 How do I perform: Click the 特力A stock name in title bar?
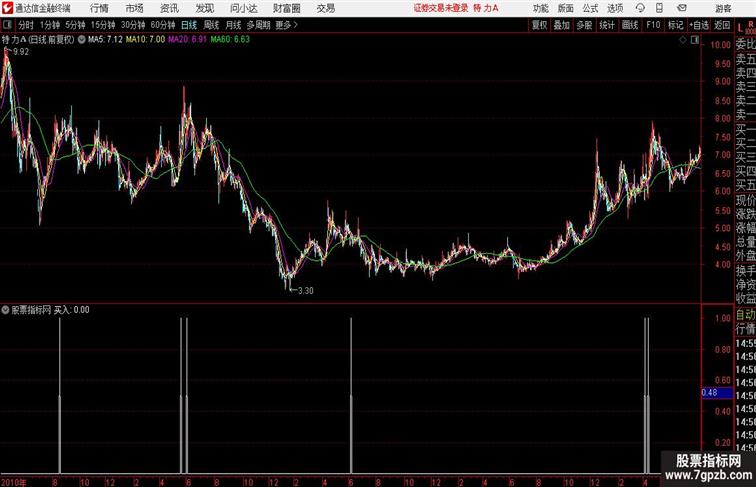[486, 8]
